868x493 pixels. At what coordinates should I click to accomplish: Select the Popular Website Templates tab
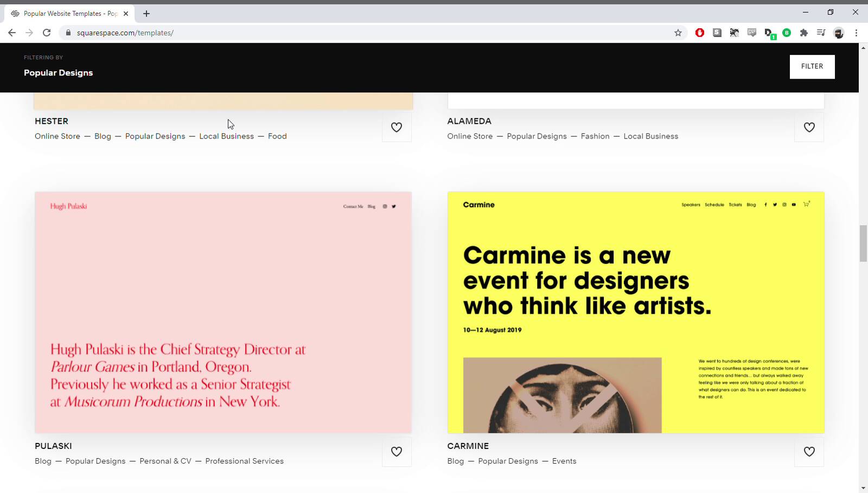pyautogui.click(x=65, y=14)
